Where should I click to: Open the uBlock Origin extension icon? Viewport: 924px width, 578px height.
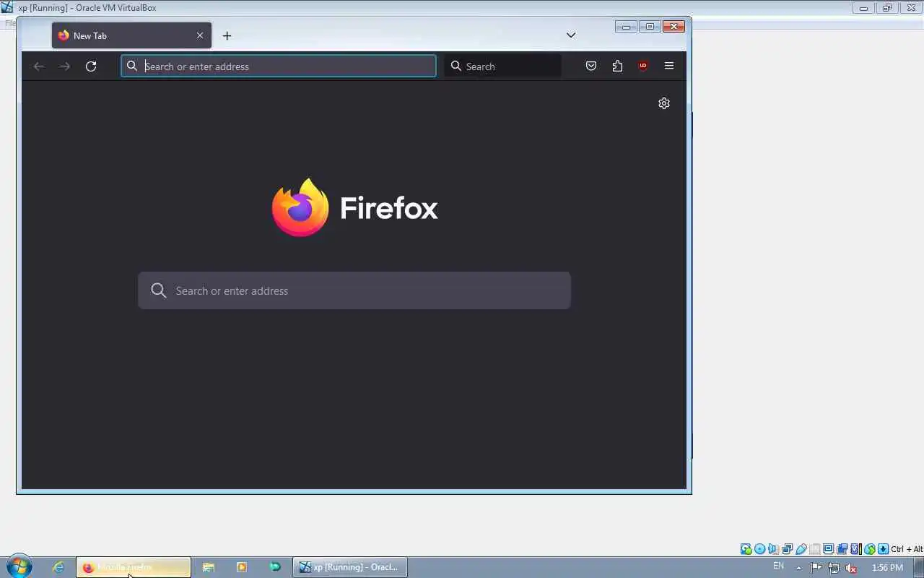click(643, 66)
